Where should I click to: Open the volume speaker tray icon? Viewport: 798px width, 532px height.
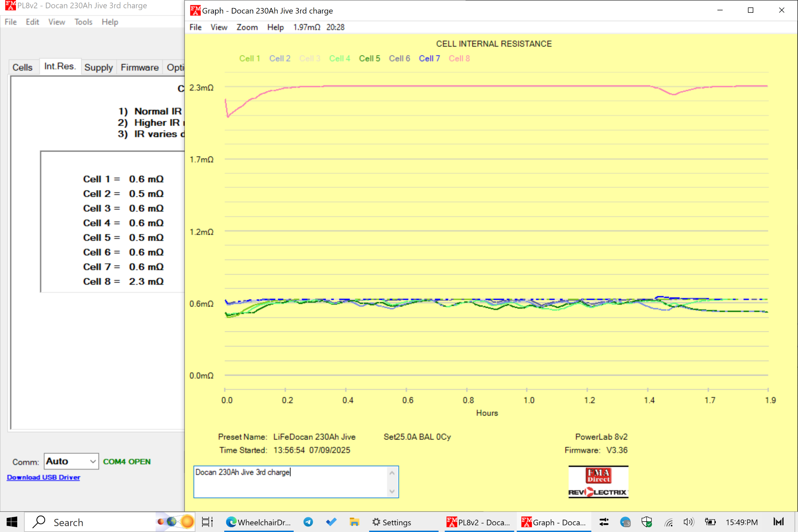[688, 522]
